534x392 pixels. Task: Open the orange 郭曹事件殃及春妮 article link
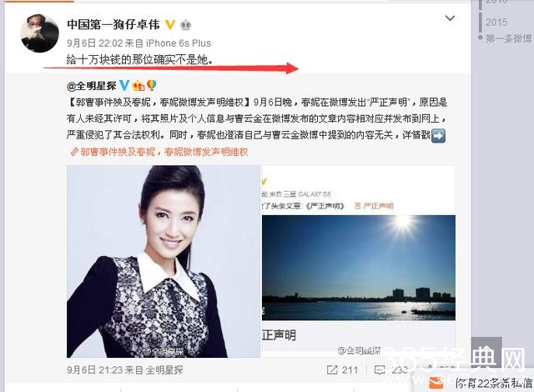coord(159,152)
